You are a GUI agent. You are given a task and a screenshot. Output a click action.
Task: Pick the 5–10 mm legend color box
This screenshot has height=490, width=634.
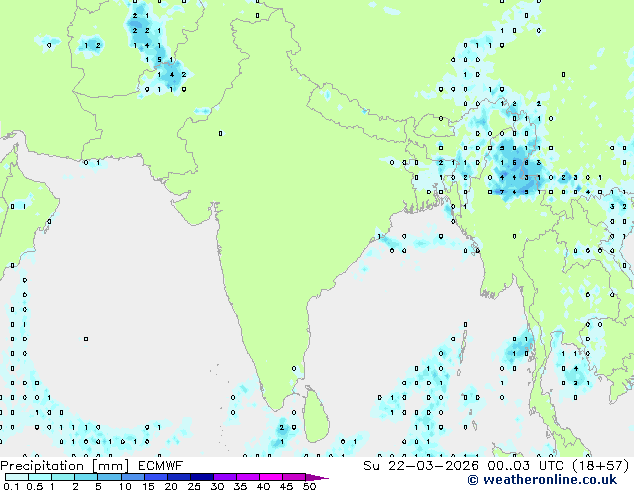click(109, 477)
